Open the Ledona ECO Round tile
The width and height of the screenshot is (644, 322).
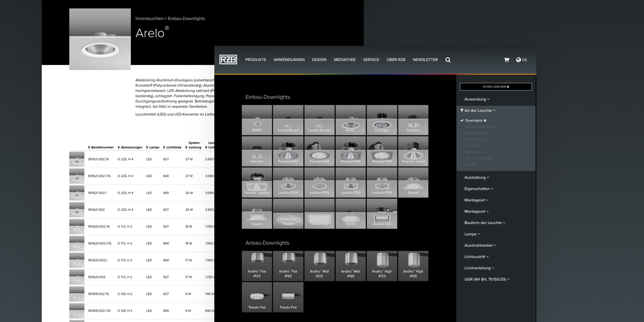pyautogui.click(x=413, y=182)
